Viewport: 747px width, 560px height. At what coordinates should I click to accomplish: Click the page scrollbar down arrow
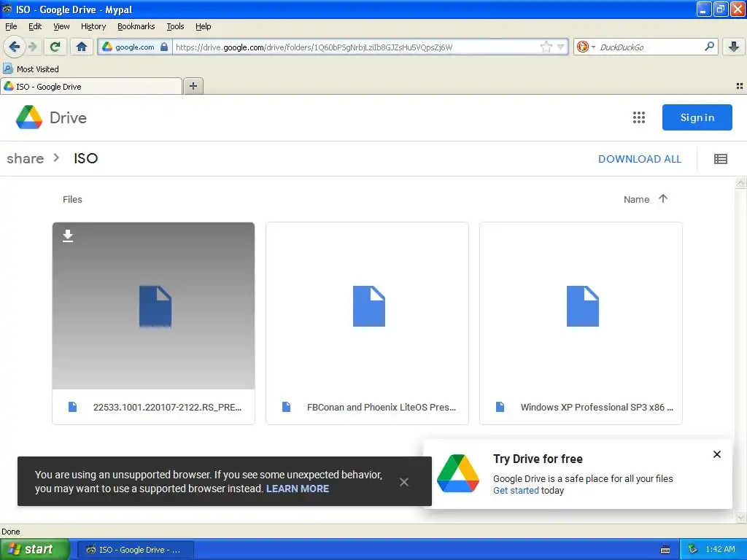(x=740, y=517)
